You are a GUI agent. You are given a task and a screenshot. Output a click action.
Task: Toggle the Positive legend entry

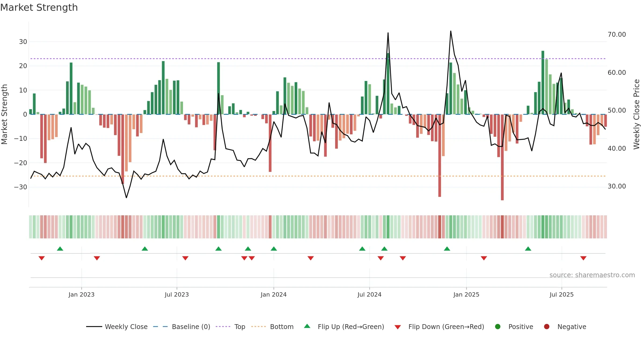[x=514, y=327]
